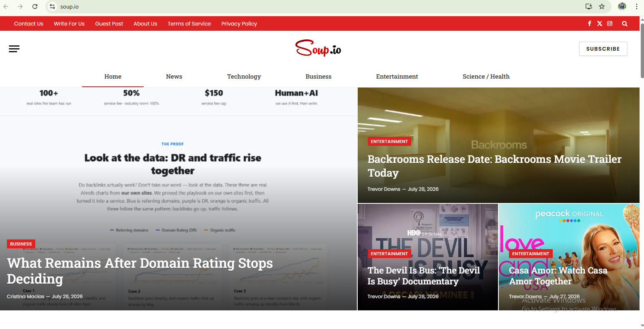Click the Soup.io logo
644x329 pixels.
[x=318, y=48]
